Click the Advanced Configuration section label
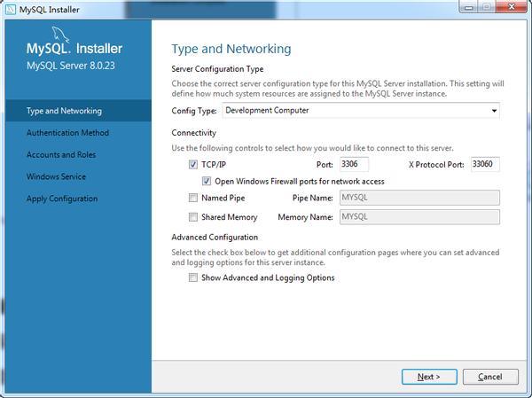 (215, 238)
